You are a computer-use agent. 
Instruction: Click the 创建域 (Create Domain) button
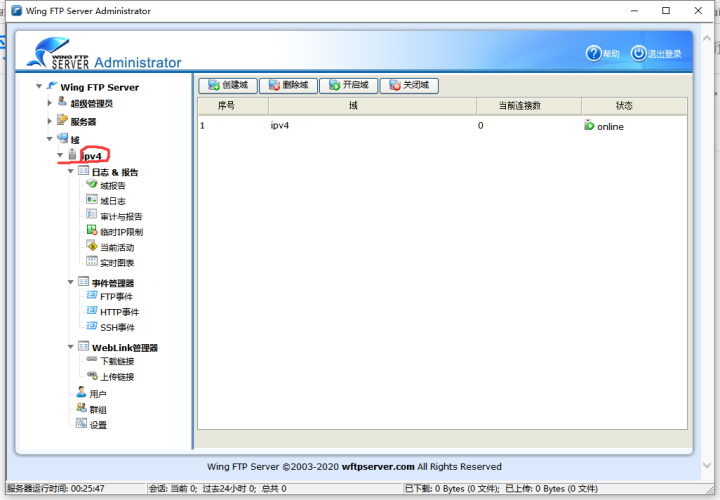pos(228,85)
